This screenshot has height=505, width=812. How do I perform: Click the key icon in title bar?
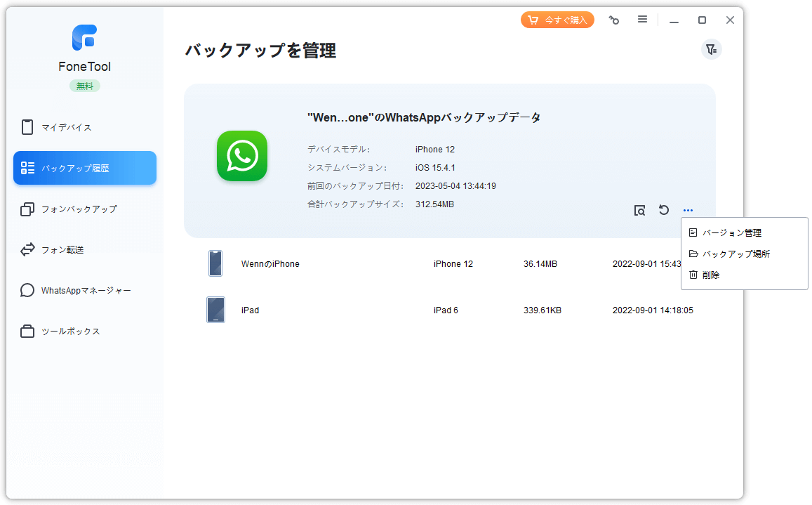614,20
